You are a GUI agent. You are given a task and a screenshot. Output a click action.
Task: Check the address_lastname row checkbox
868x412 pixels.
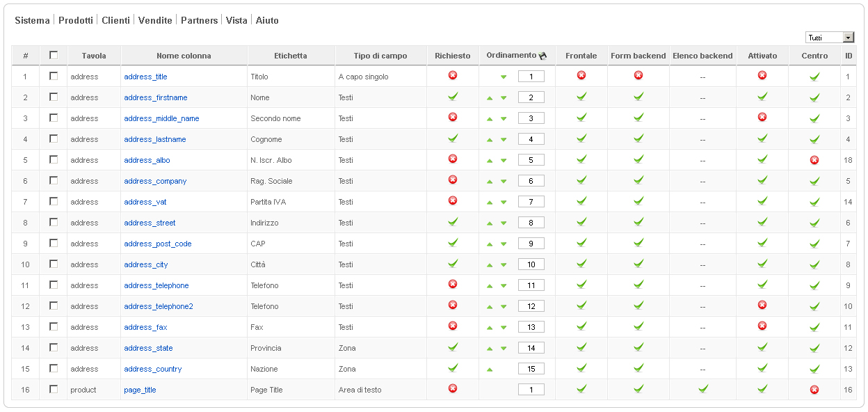coord(54,138)
